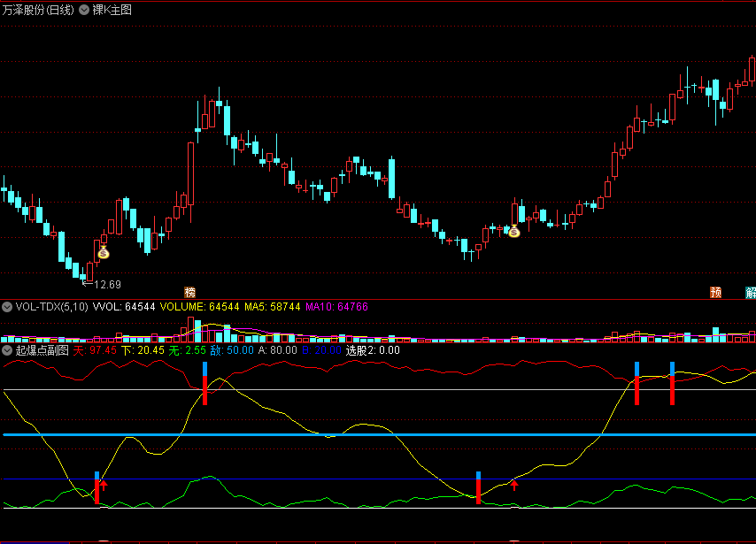Screen dimensions: 756x544
Task: Open the 榜 marker at chart bottom
Action: [190, 292]
